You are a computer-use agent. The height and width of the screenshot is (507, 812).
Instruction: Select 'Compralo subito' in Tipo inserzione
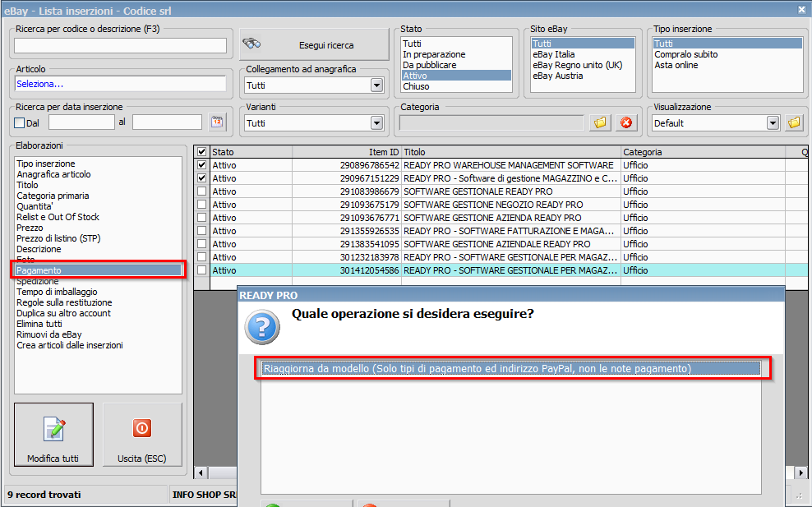tap(727, 54)
